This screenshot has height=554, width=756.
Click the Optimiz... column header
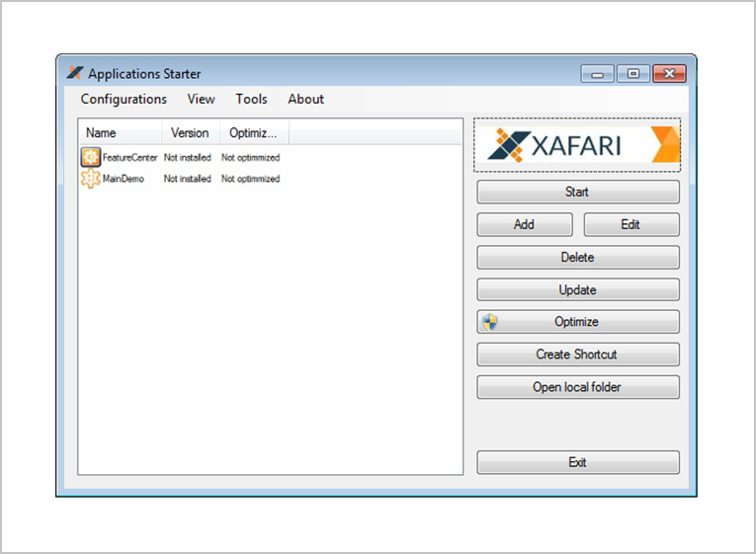tap(254, 133)
